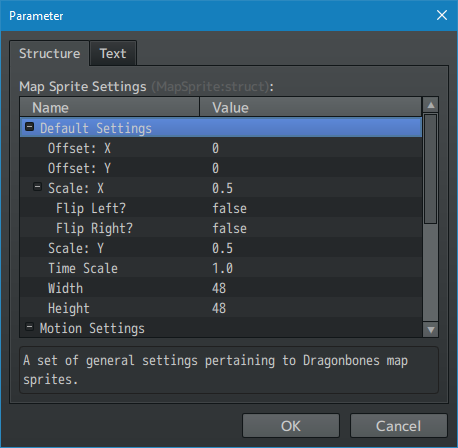Select the Scale: X row label
The height and width of the screenshot is (448, 458).
(x=76, y=188)
